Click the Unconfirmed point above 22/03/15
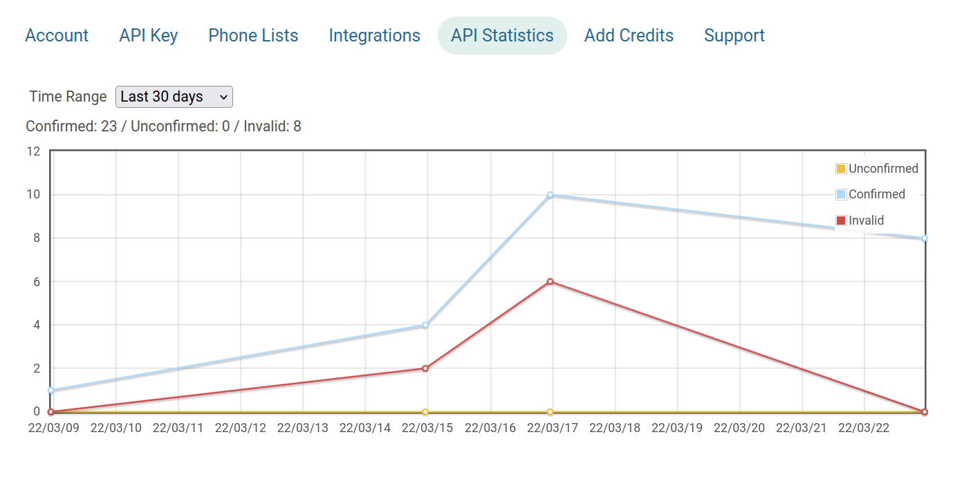 point(425,412)
